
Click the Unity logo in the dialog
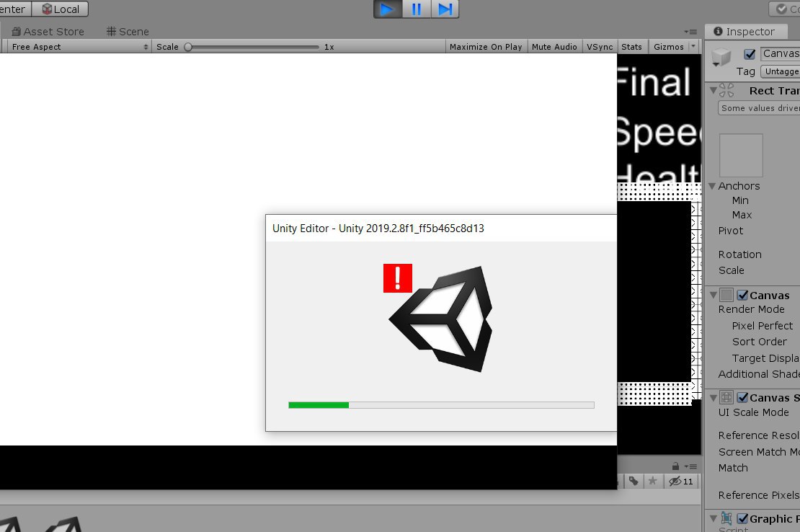point(441,319)
